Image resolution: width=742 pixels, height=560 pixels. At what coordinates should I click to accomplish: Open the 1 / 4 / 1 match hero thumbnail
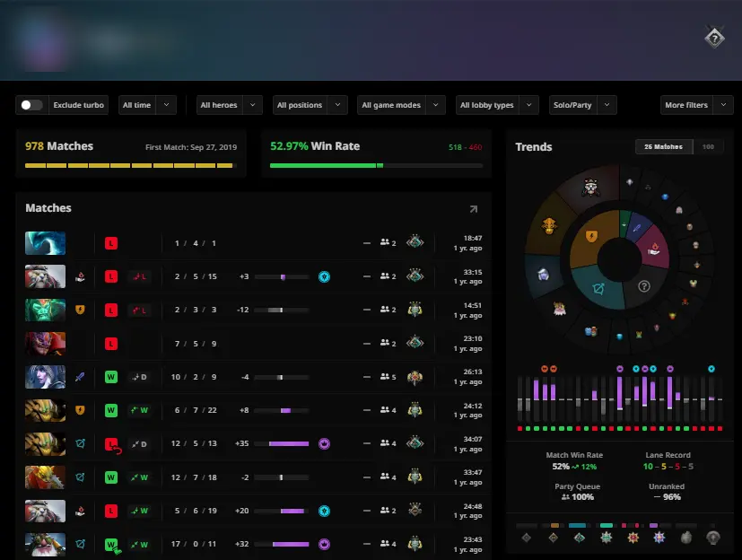45,243
